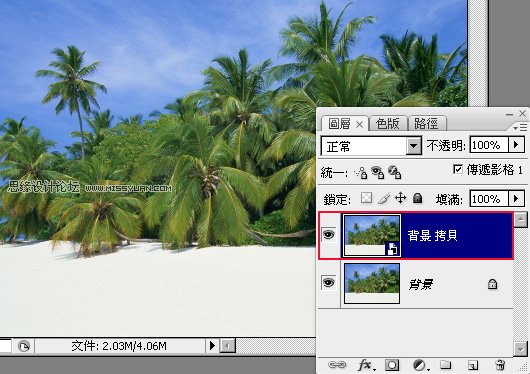This screenshot has height=374, width=530.
Task: Click smart object badge on 背景 拷貝 thumbnail
Action: click(392, 249)
